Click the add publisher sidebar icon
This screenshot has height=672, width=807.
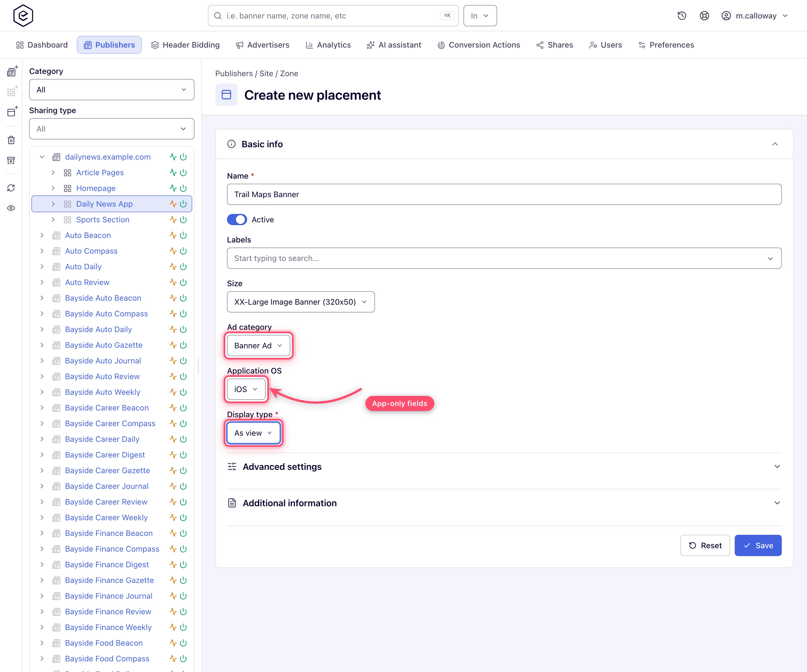pyautogui.click(x=12, y=71)
